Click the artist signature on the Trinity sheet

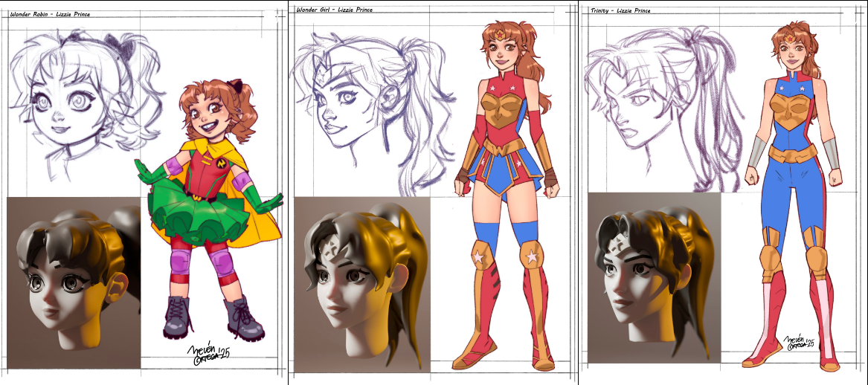(800, 343)
